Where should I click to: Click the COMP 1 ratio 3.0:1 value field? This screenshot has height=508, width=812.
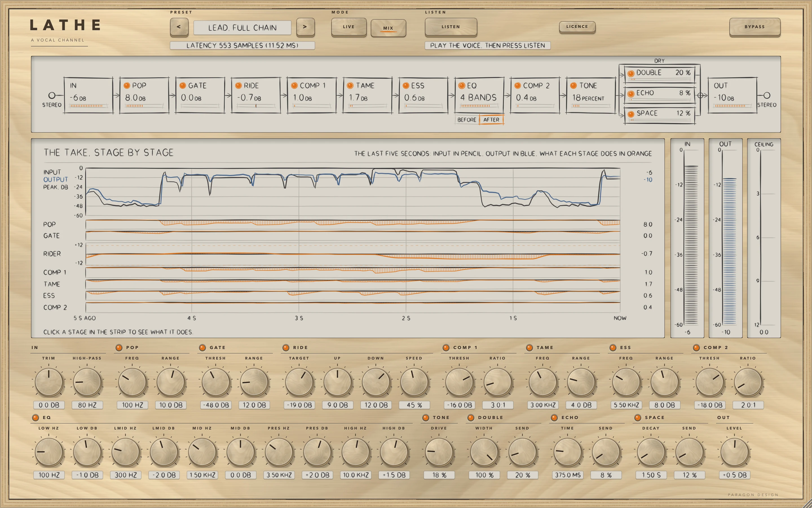(x=498, y=405)
